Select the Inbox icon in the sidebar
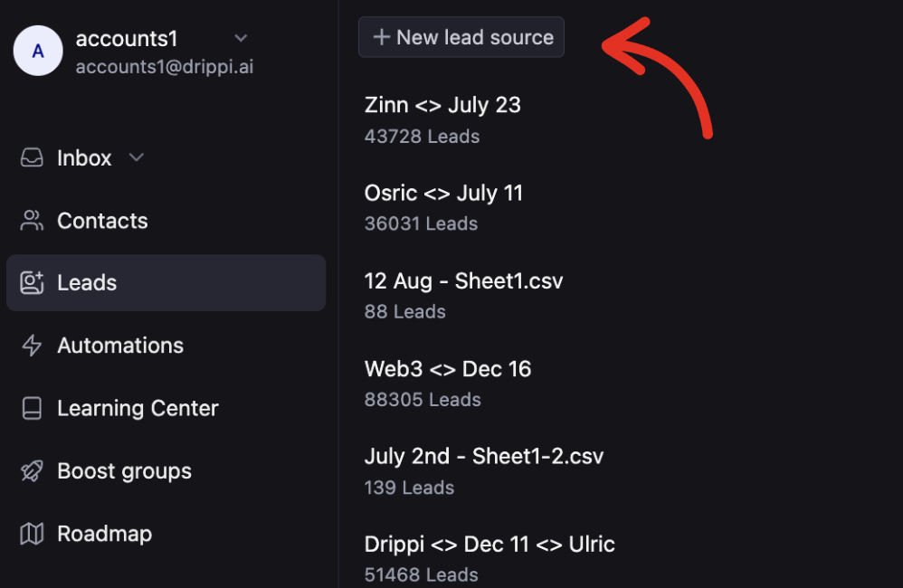903x588 pixels. tap(32, 157)
